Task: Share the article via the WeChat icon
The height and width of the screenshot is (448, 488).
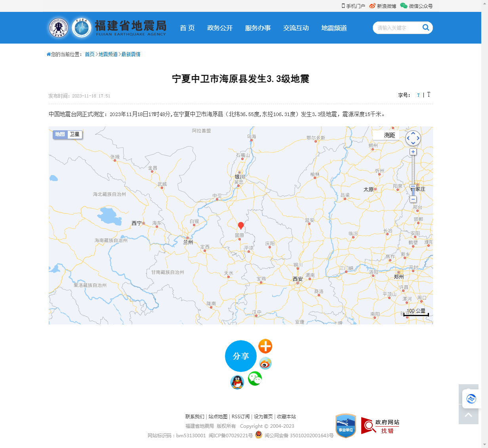Action: click(x=255, y=378)
